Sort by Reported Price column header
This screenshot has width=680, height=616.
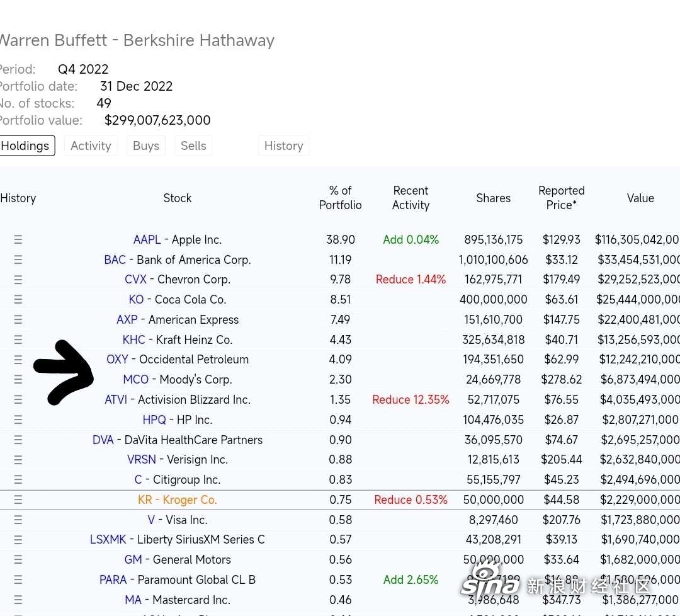pos(561,198)
